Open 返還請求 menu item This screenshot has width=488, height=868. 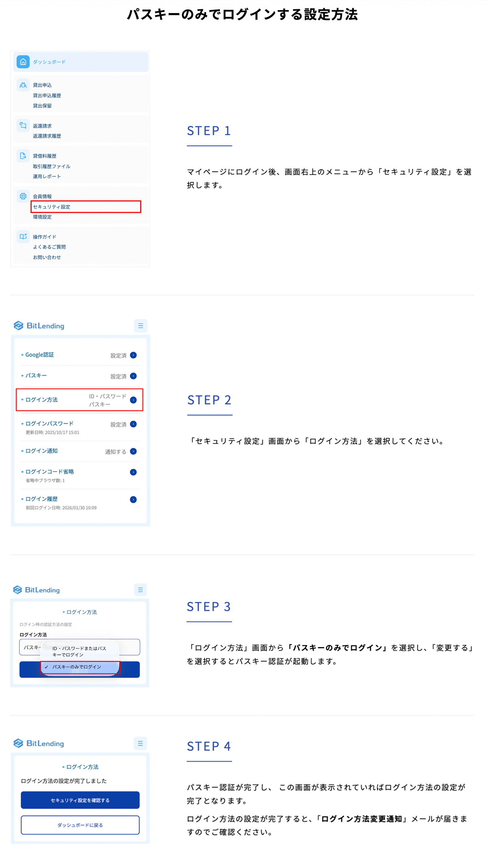(42, 126)
